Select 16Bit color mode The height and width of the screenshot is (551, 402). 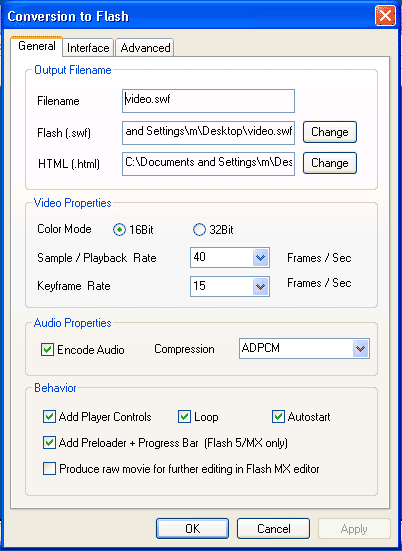pos(119,230)
